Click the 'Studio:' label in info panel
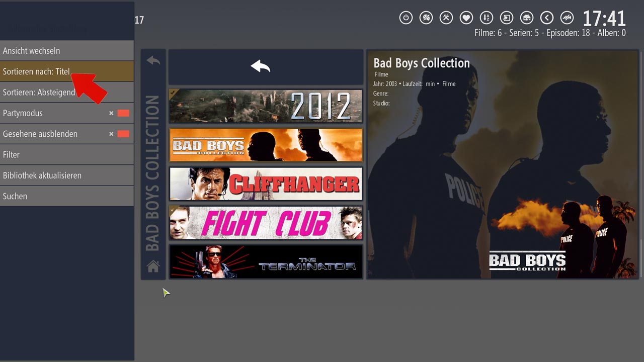 click(x=381, y=103)
